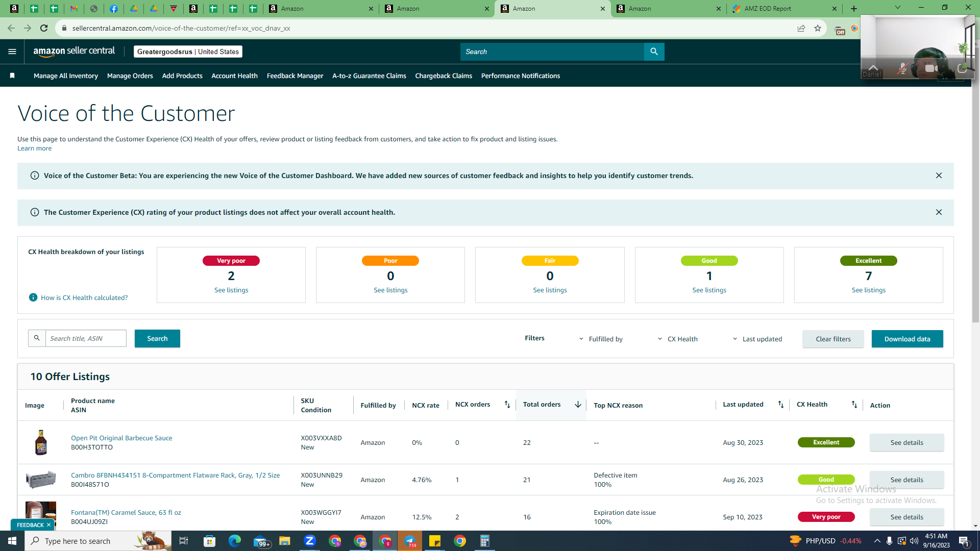Open Microsoft Store from the taskbar
This screenshot has width=980, height=551.
[209, 541]
